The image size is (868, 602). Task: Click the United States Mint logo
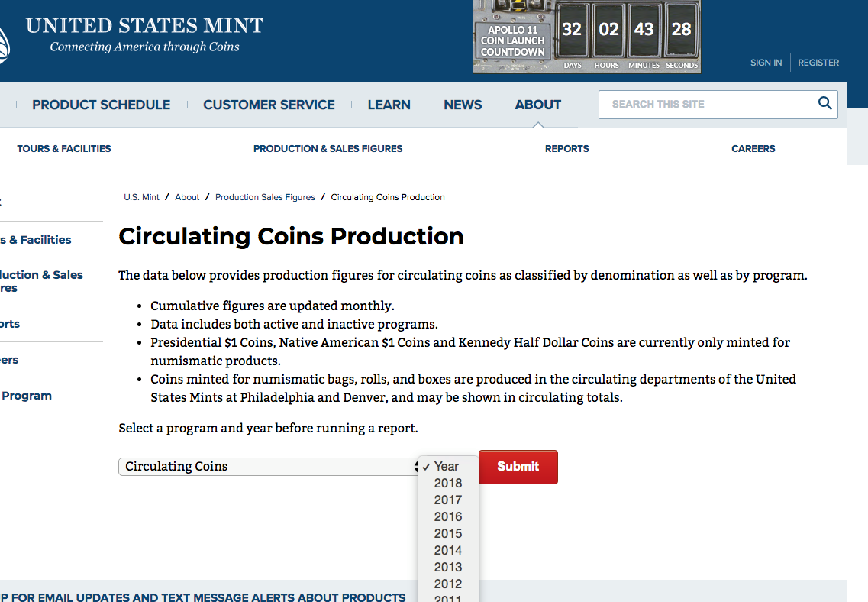144,35
